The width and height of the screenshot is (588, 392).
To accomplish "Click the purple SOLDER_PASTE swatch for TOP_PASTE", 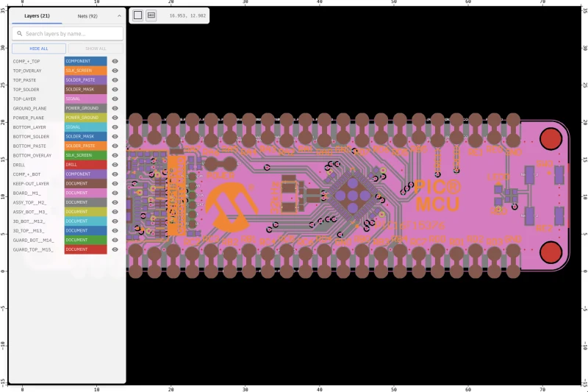I will coord(85,80).
